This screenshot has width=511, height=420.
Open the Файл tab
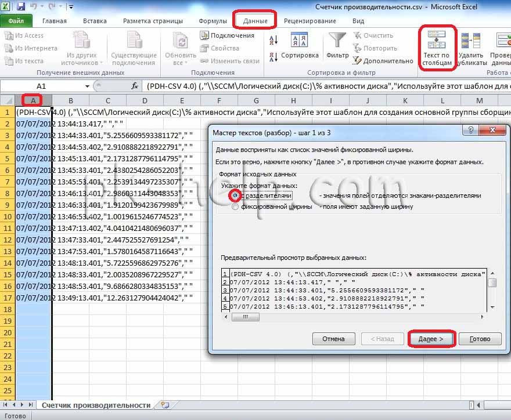click(x=16, y=21)
